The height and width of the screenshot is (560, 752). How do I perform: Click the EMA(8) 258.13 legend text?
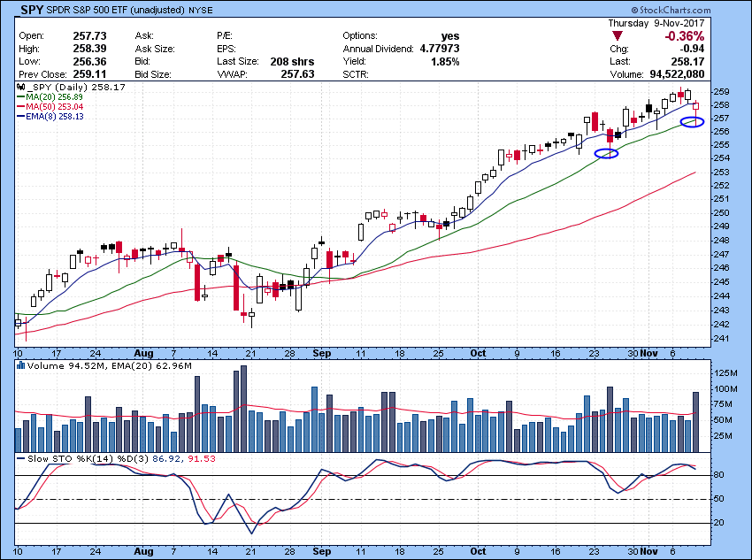(55, 117)
